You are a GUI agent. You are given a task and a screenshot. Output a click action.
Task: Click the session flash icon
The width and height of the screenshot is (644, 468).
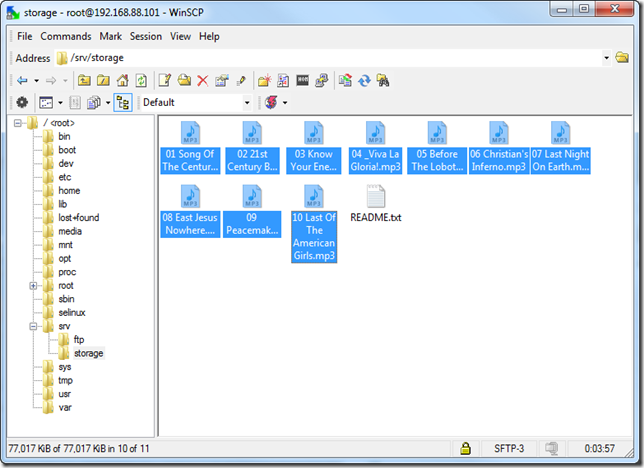tap(271, 102)
